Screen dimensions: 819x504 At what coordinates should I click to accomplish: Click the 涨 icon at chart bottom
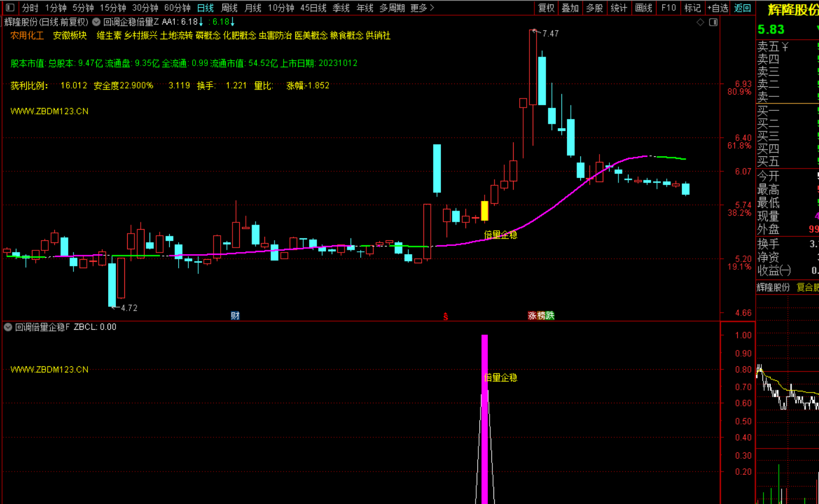[532, 316]
